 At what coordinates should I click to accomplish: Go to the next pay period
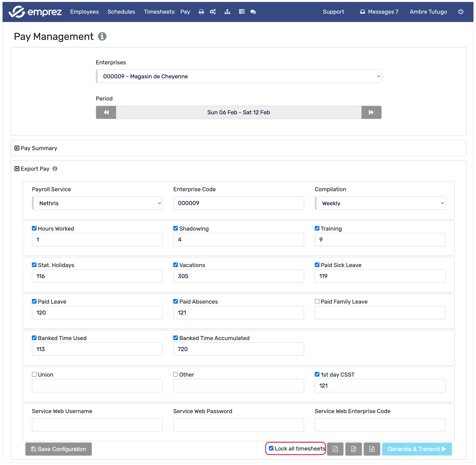pyautogui.click(x=371, y=112)
